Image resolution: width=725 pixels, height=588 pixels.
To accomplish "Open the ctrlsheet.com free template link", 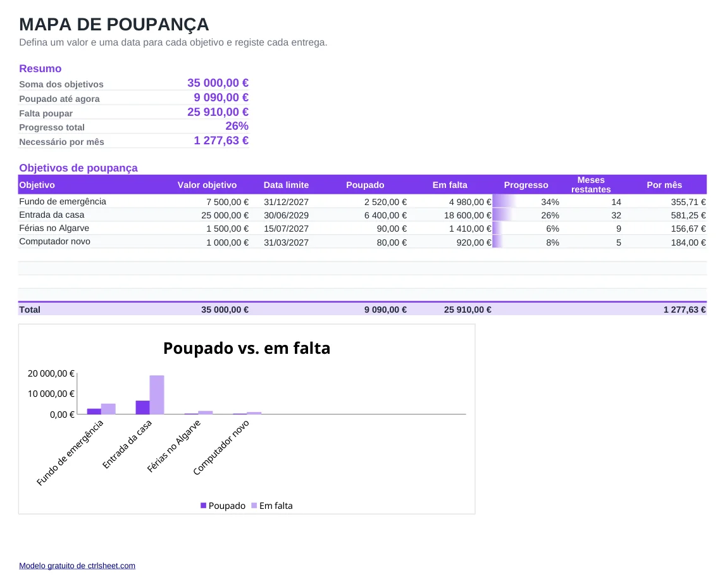I will click(x=77, y=565).
